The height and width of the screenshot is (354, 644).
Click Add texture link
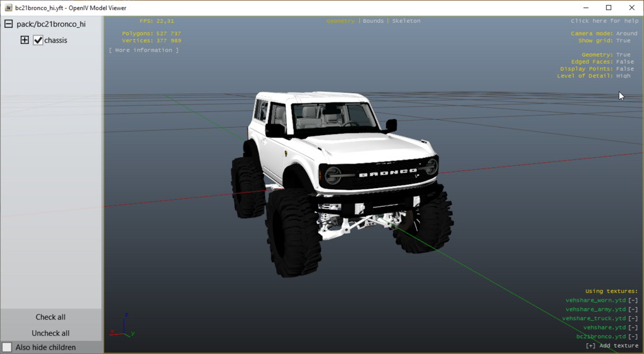[x=612, y=346]
